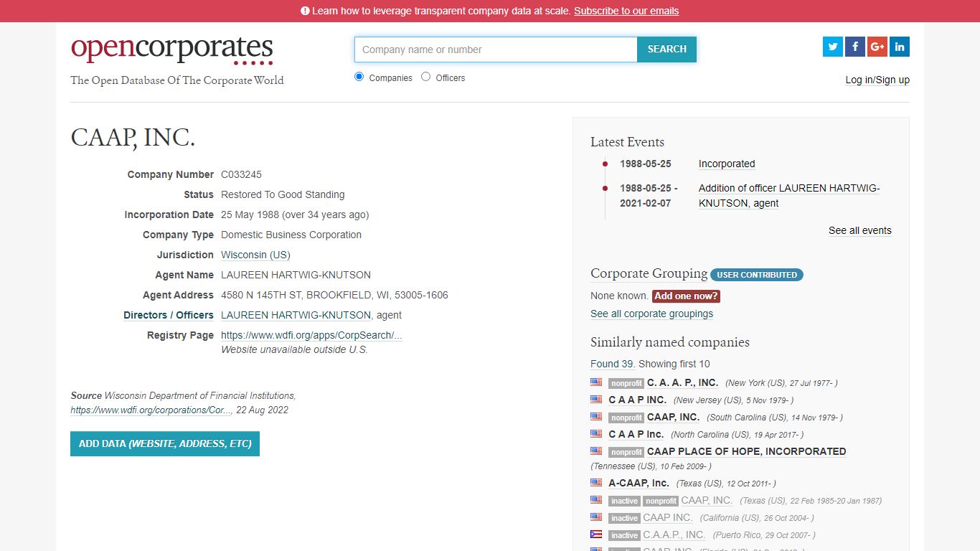The width and height of the screenshot is (980, 551).
Task: Focus the company name search field
Action: pyautogui.click(x=496, y=50)
